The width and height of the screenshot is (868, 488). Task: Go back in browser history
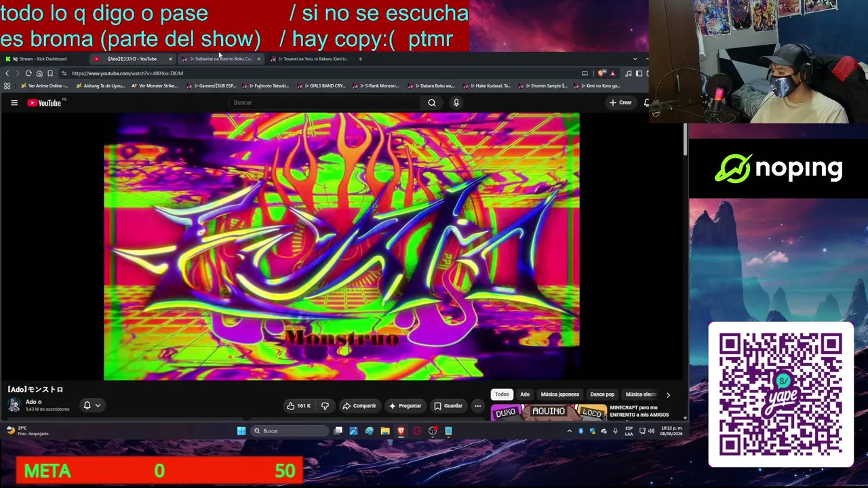[x=7, y=73]
